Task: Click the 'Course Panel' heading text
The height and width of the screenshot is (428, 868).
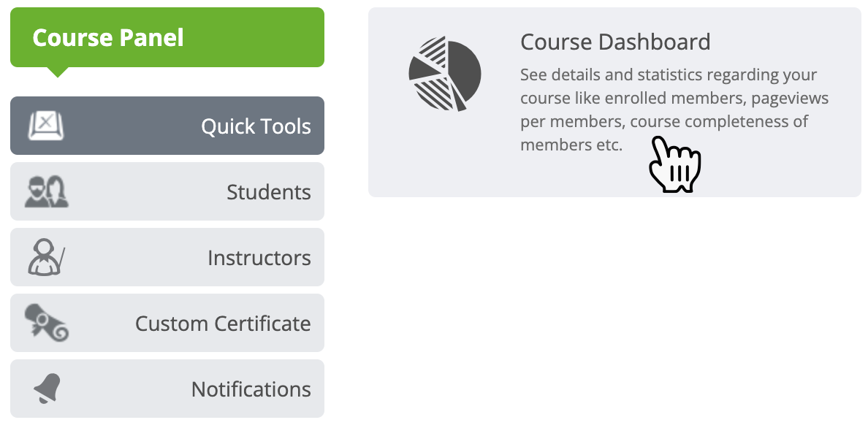Action: (108, 37)
